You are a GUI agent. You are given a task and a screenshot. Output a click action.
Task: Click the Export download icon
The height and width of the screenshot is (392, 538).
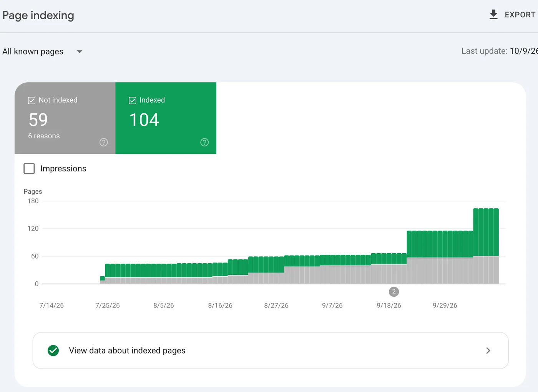[493, 15]
